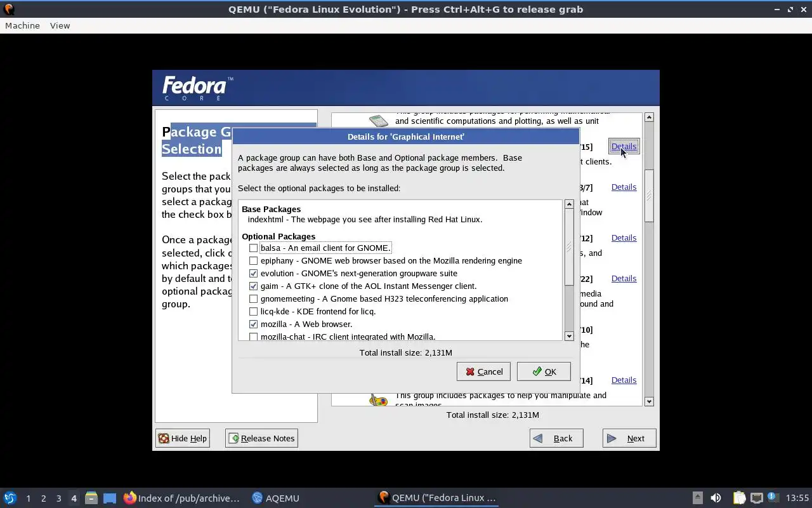This screenshot has height=508, width=812.
Task: Click the Fedora Core logo
Action: point(198,88)
